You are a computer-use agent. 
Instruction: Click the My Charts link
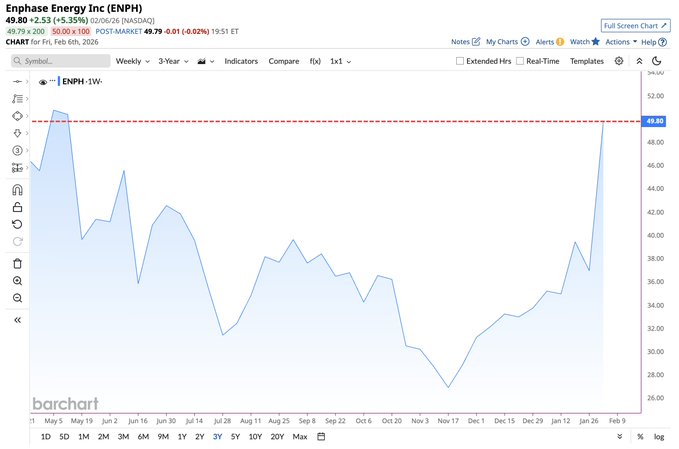click(x=502, y=42)
